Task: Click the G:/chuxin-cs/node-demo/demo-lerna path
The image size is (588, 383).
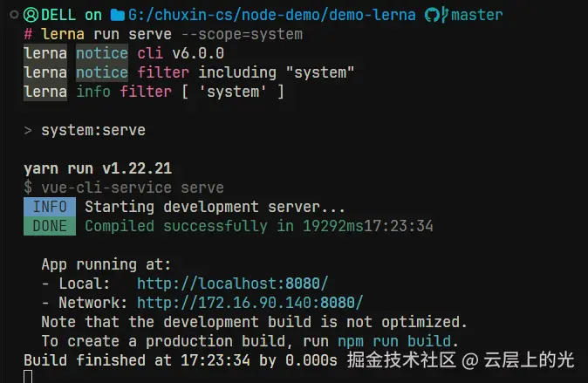Action: tap(274, 15)
